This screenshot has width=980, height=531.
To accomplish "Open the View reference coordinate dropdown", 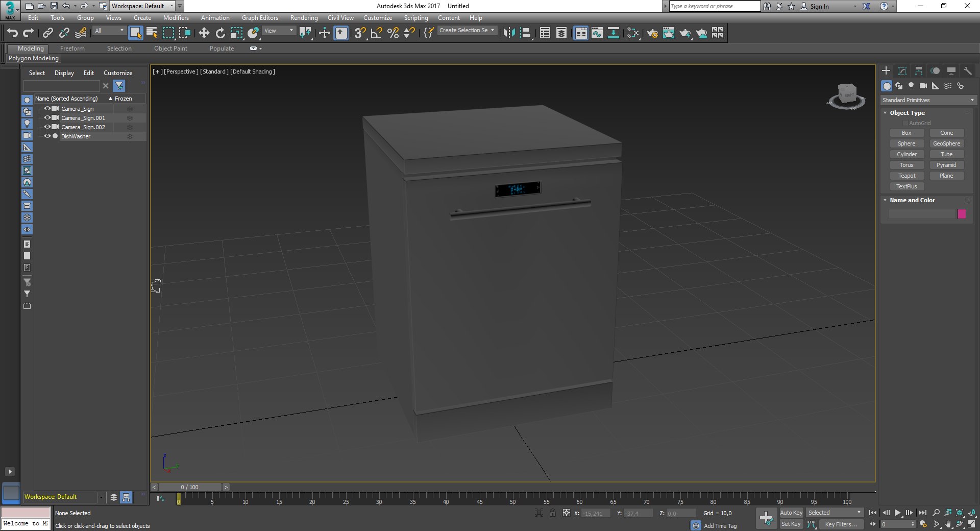I will 279,31.
